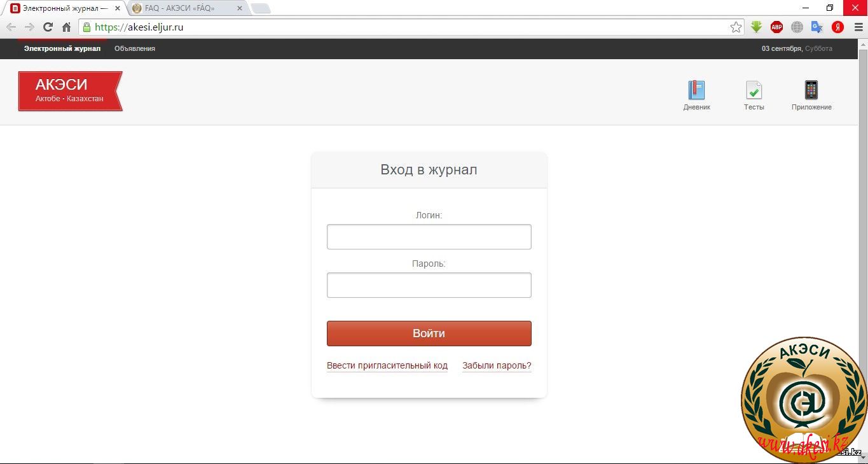Image resolution: width=868 pixels, height=464 pixels.
Task: Click the Забыли пароль? link
Action: click(x=497, y=366)
